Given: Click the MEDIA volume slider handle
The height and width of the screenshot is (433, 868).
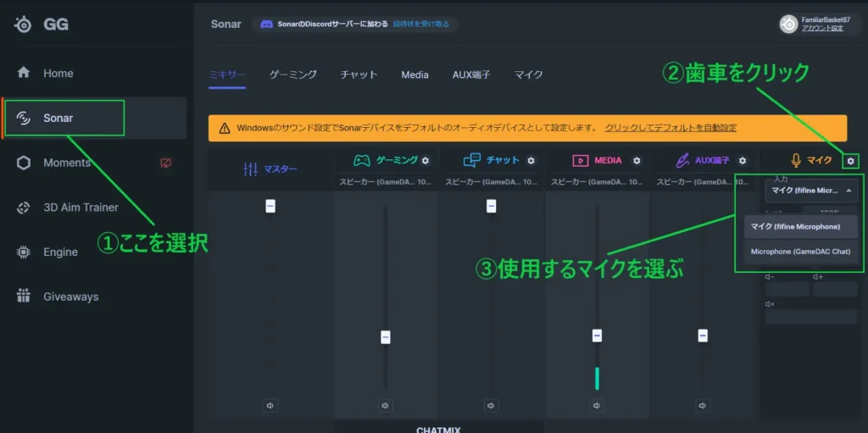Looking at the screenshot, I should pyautogui.click(x=597, y=336).
